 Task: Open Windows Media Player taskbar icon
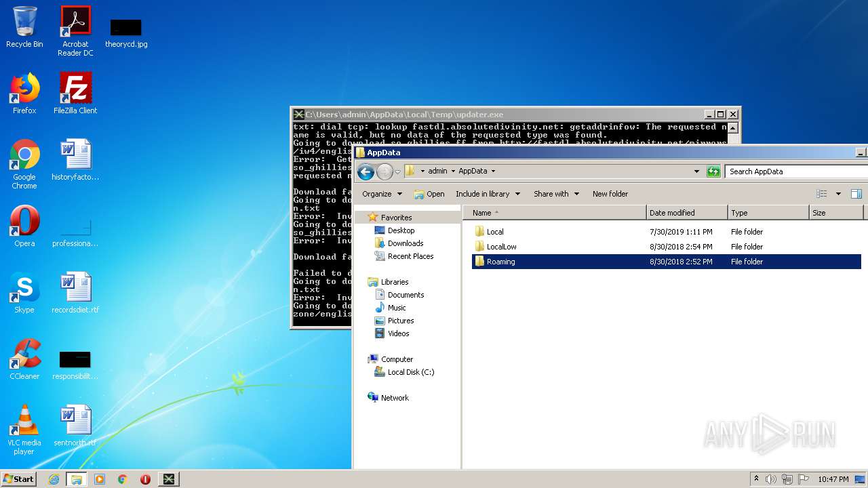[100, 479]
